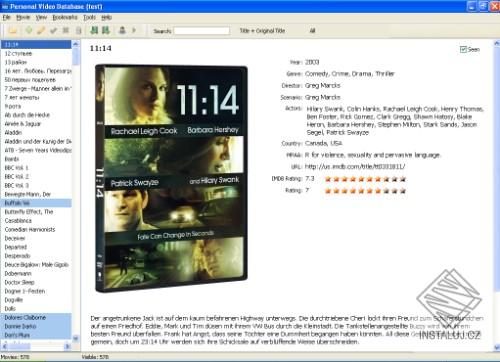Image resolution: width=500 pixels, height=362 pixels.
Task: Select 'BBC Vol. 3' in the list
Action: [x=36, y=185]
